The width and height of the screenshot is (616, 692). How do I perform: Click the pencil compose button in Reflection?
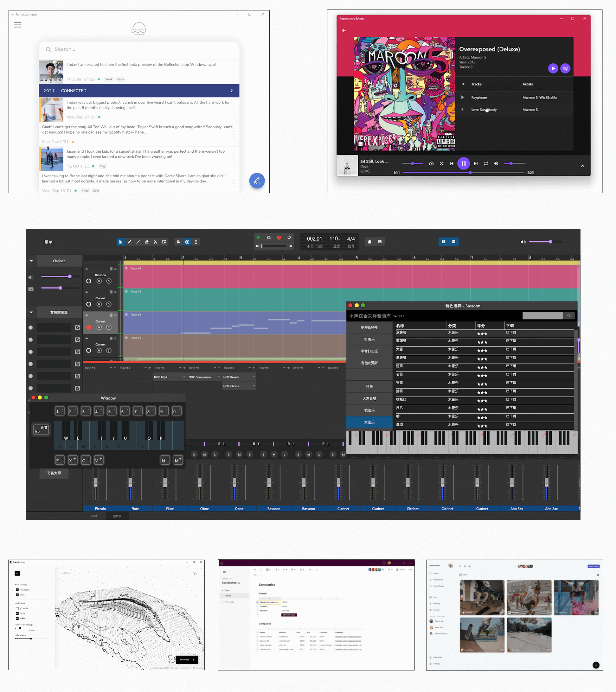(257, 181)
